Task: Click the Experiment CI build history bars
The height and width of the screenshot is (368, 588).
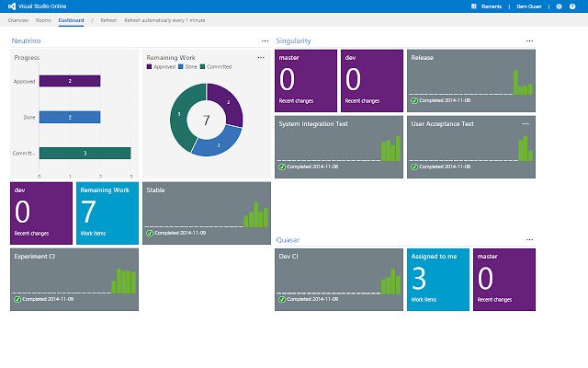Action: click(x=124, y=281)
